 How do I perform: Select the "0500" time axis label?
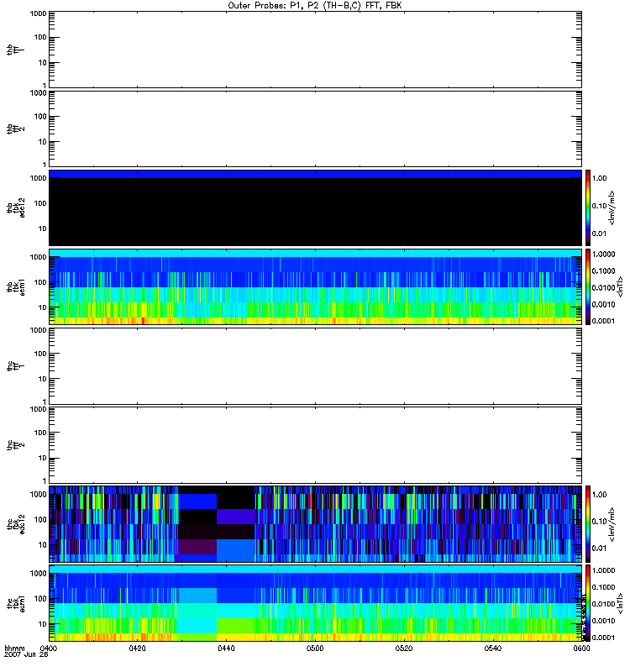click(x=315, y=648)
